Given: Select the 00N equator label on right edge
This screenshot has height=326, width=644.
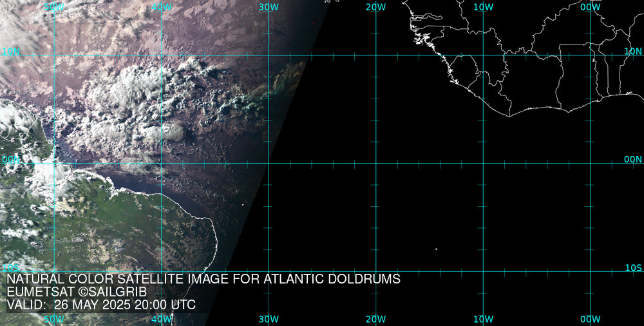Looking at the screenshot, I should (x=633, y=160).
